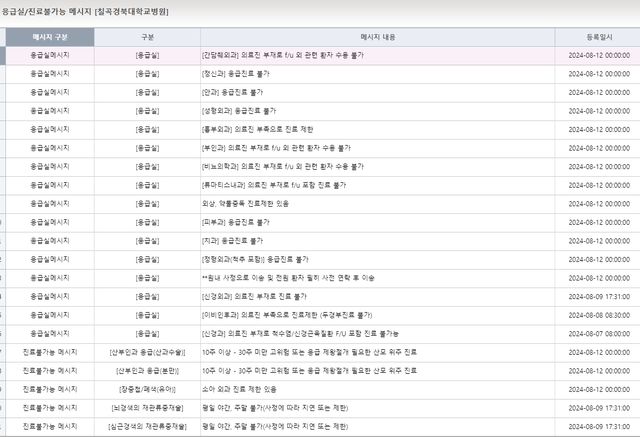
Task: Sort table by '등록일시' column header
Action: coord(596,37)
